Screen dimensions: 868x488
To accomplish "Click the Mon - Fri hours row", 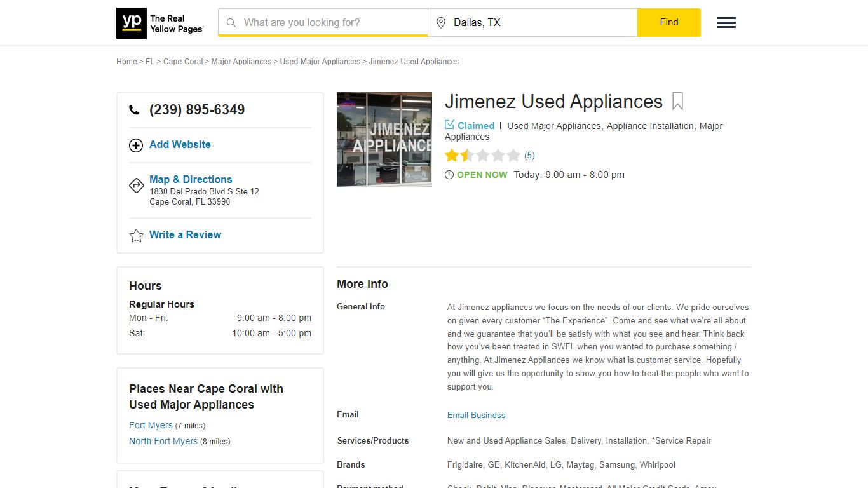I will (x=220, y=318).
